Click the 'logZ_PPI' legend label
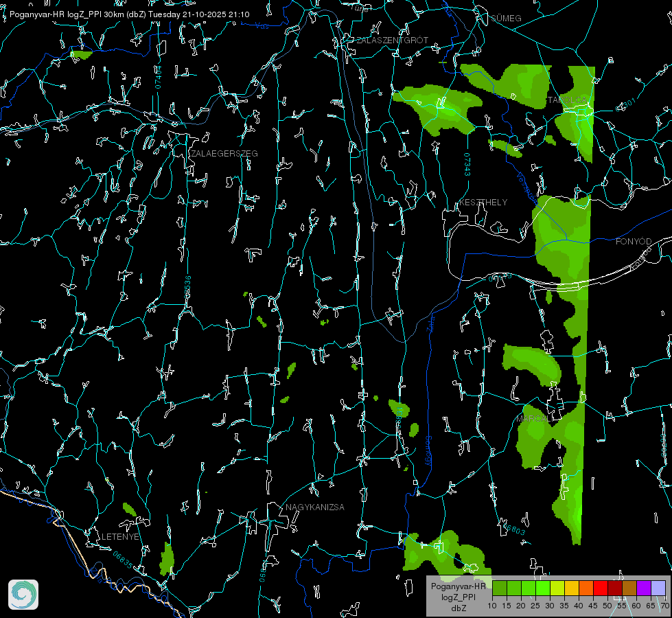 (458, 597)
